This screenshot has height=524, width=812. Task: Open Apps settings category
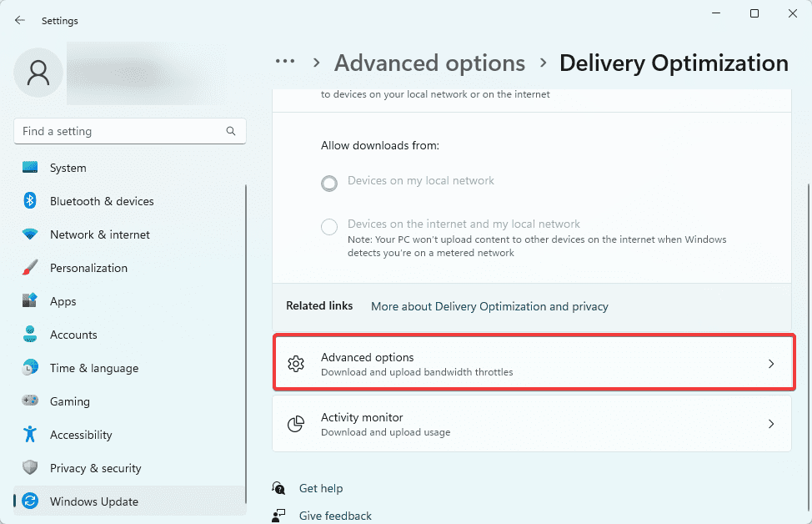[129, 300]
